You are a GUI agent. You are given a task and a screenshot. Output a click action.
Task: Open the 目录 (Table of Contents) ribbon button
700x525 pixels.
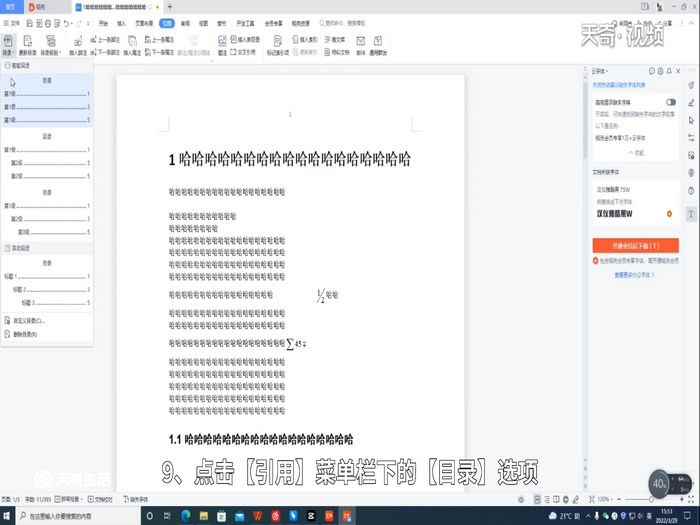coord(9,43)
